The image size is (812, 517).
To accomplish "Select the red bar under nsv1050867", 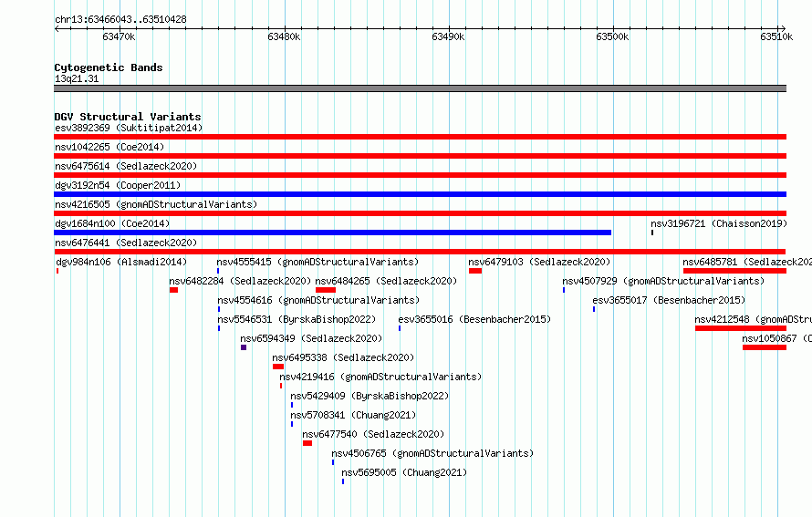I will (765, 347).
